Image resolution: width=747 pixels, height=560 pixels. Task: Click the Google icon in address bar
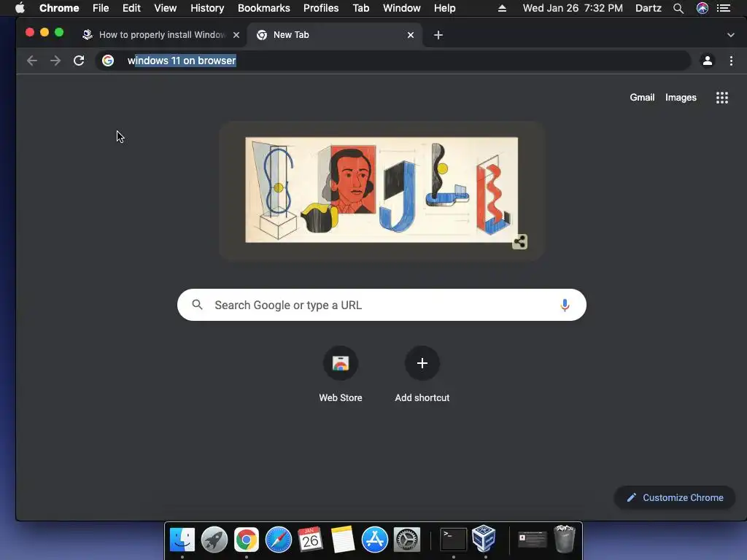pyautogui.click(x=108, y=61)
